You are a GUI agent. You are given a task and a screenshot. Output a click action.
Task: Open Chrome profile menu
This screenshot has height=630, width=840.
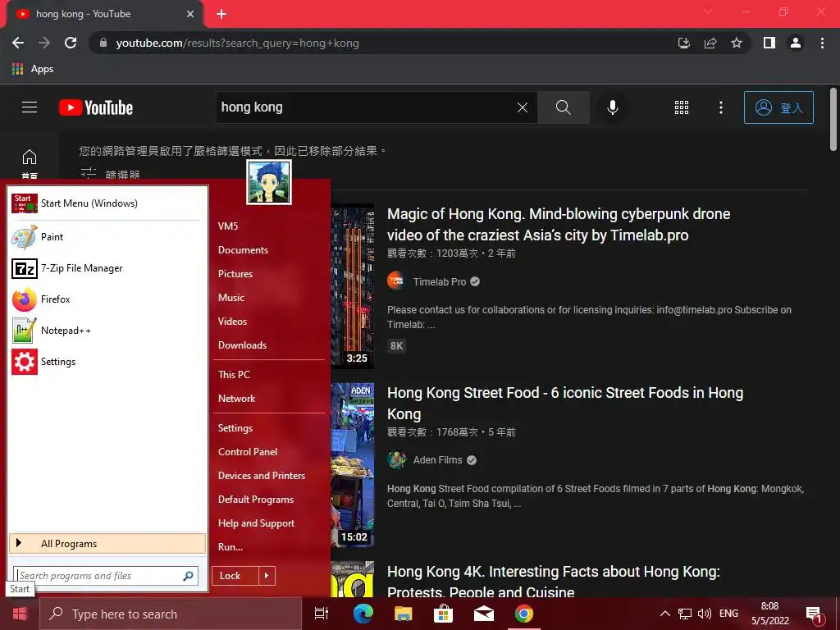coord(796,43)
